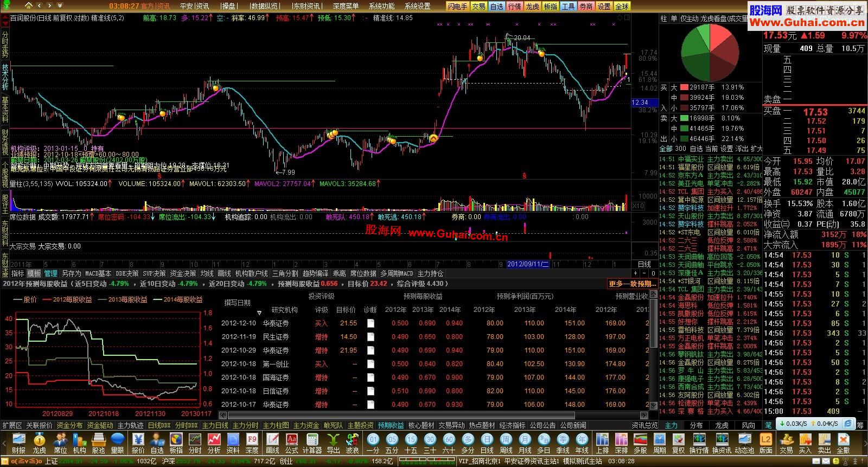Screen dimensions: 868x467
Task: Open the F9 深度 icon
Action: (x=252, y=443)
